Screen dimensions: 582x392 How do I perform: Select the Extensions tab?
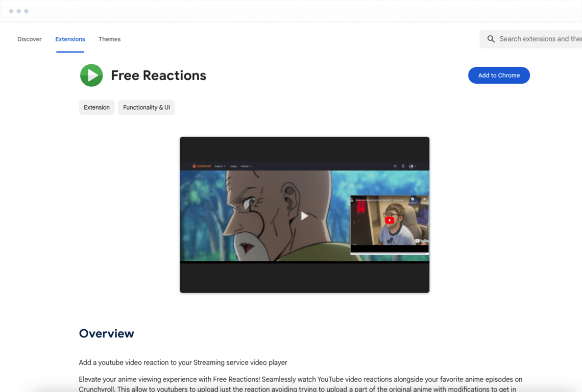point(70,39)
